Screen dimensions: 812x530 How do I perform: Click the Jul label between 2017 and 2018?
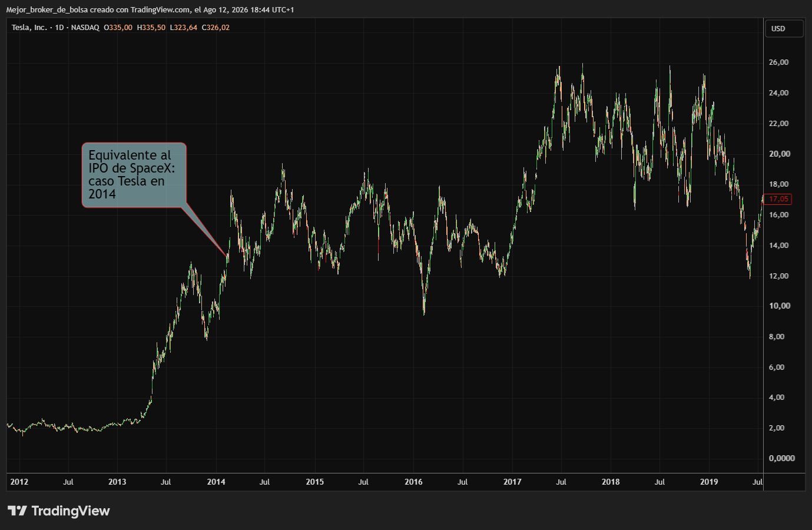pos(561,482)
